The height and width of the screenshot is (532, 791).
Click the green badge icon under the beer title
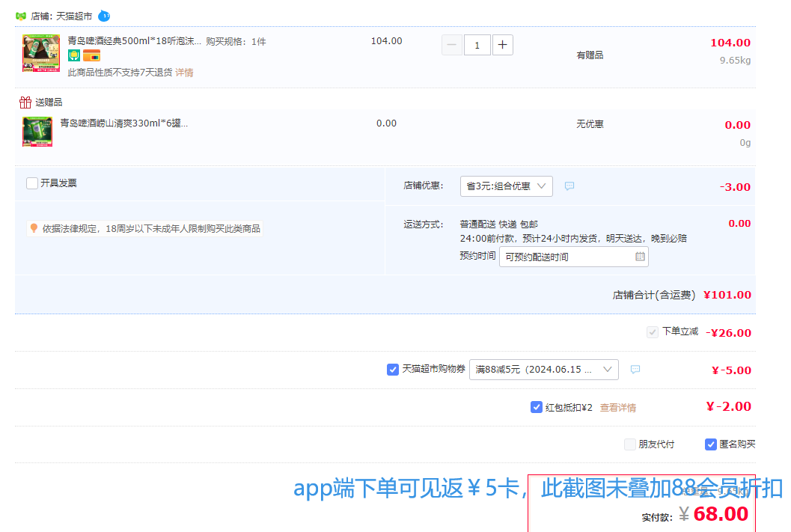73,55
